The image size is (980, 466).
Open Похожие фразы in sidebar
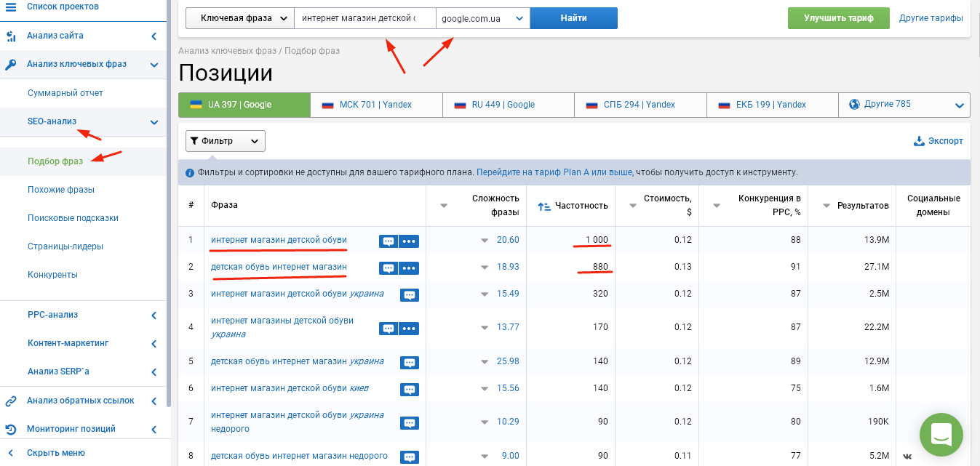(61, 190)
